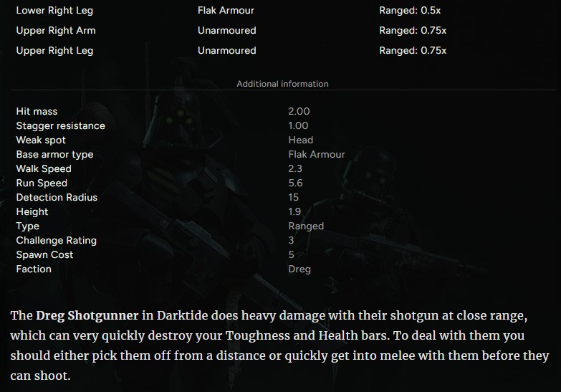561x392 pixels.
Task: Click the Challenge Rating label
Action: pos(56,240)
